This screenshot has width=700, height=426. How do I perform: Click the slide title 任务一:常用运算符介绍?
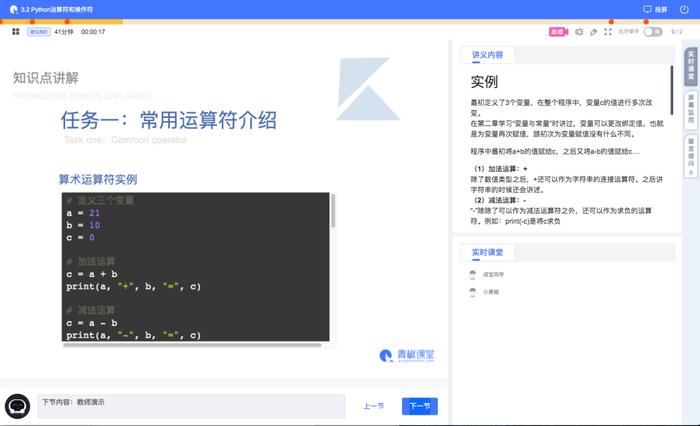[x=168, y=120]
